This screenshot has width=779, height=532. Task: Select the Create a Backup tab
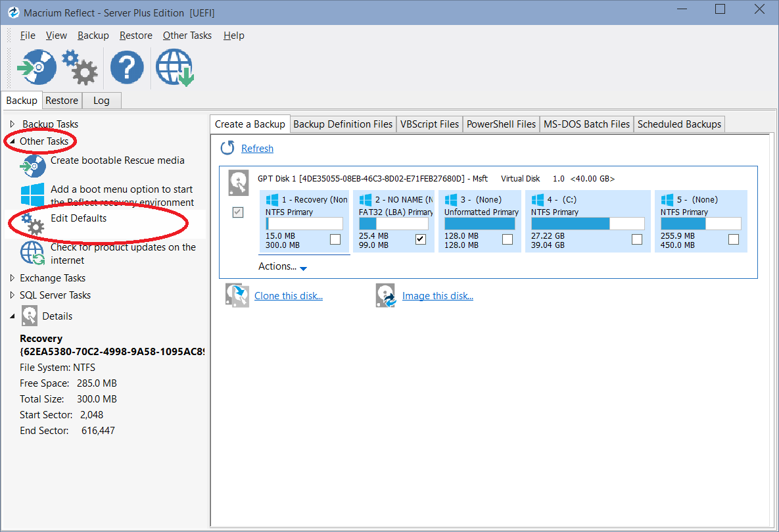(x=250, y=124)
